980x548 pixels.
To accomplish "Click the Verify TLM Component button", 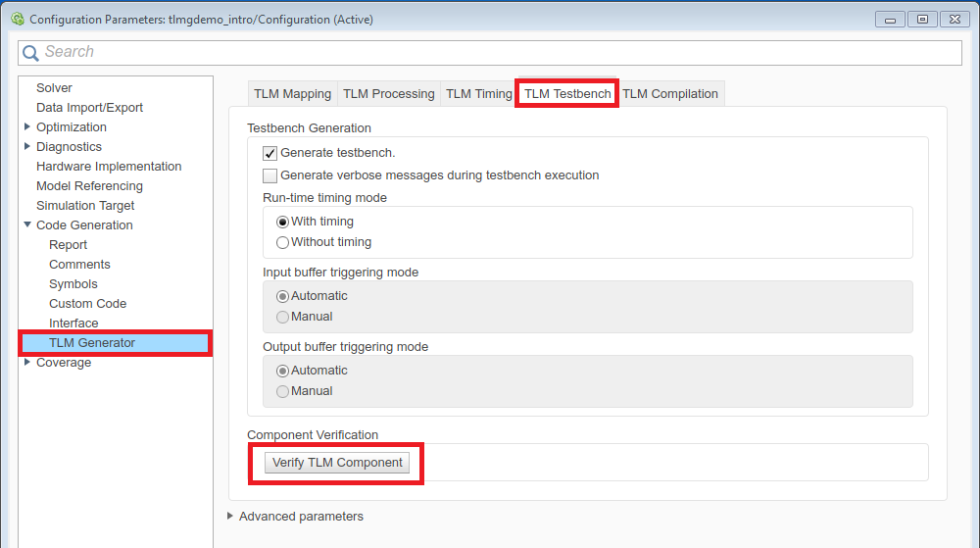I will (337, 463).
